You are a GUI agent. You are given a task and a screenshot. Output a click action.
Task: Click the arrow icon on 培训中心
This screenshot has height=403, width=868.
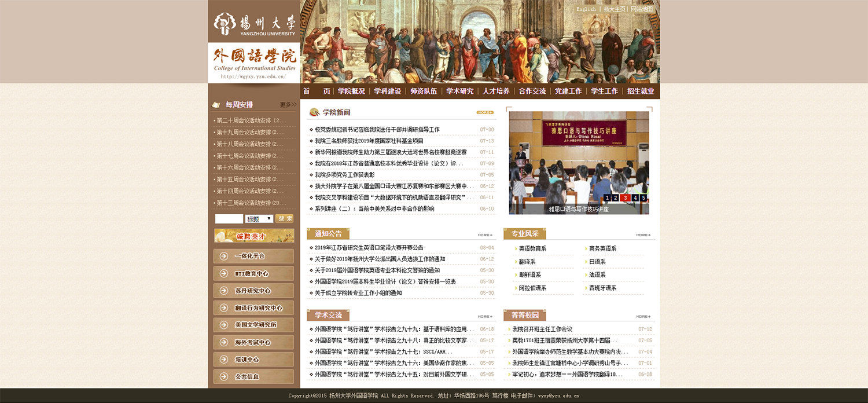pos(224,360)
